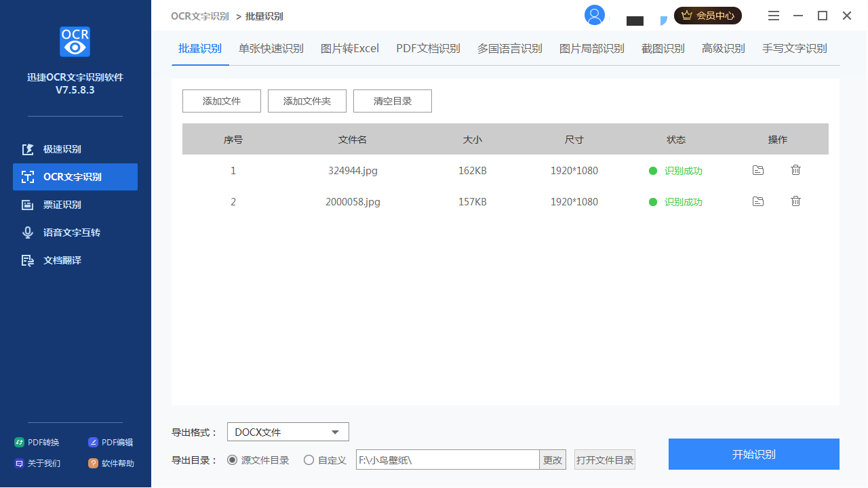Viewport: 868px width, 488px height.
Task: Open the PDF编辑 shortcut
Action: (111, 443)
